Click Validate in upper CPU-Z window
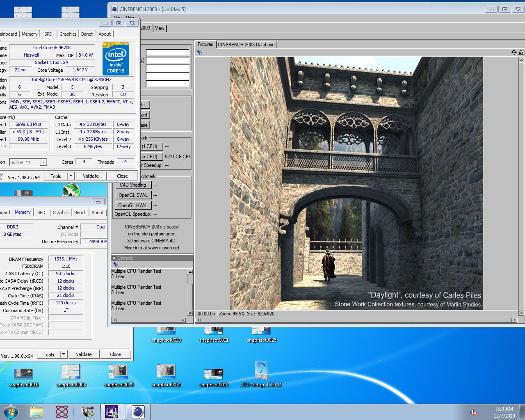Screen dimensions: 525x420 coord(91,176)
